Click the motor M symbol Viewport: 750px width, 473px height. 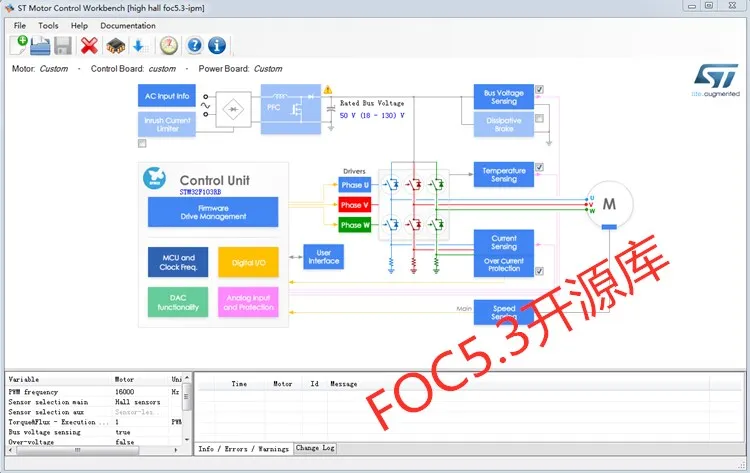point(609,204)
